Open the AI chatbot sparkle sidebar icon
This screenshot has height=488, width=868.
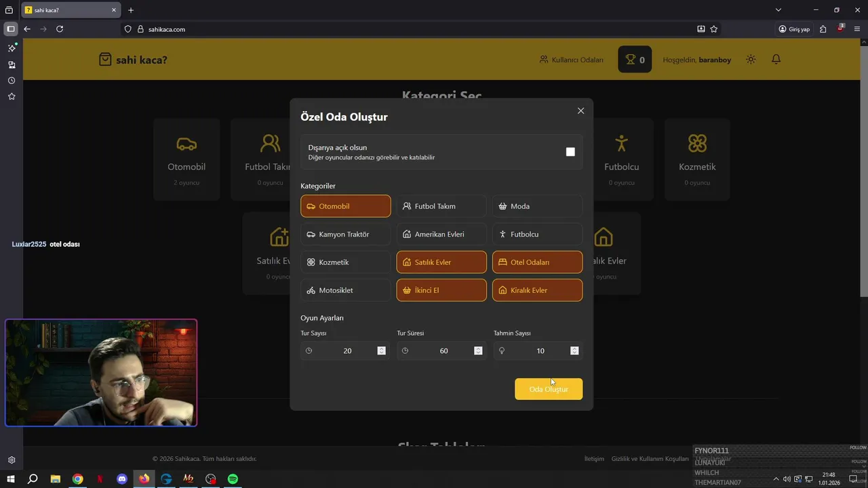coord(12,49)
